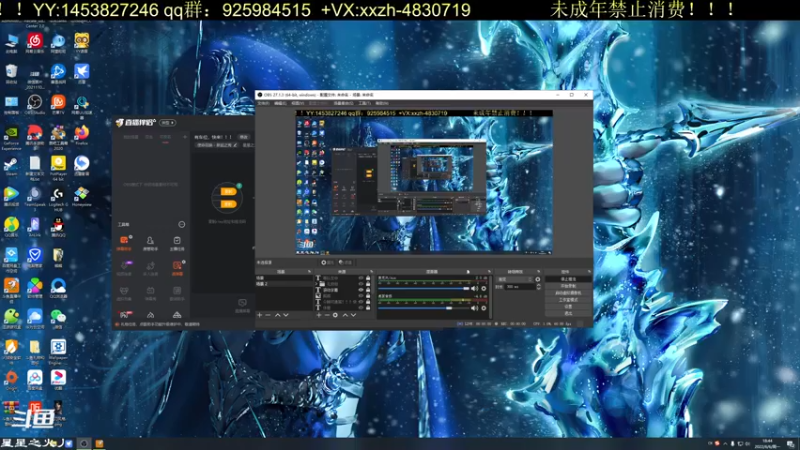Open the 工具 menu in OBS
Viewport: 800px width, 450px height.
(x=365, y=103)
